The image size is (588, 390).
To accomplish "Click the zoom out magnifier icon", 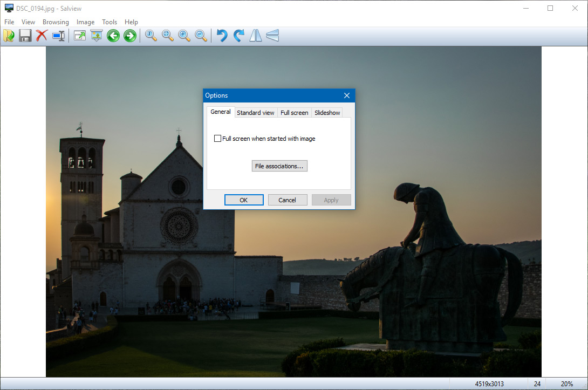I will click(201, 36).
